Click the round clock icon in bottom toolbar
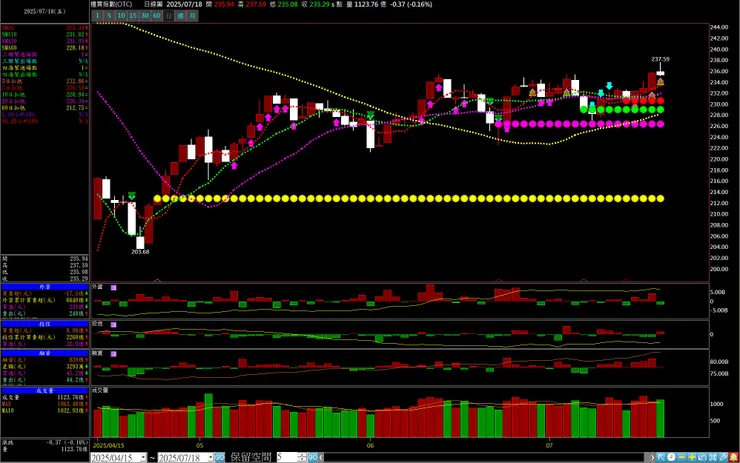 [x=671, y=457]
